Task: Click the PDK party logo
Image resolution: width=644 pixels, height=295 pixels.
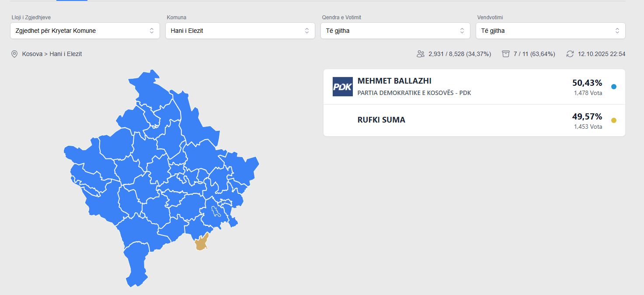Action: pos(342,87)
